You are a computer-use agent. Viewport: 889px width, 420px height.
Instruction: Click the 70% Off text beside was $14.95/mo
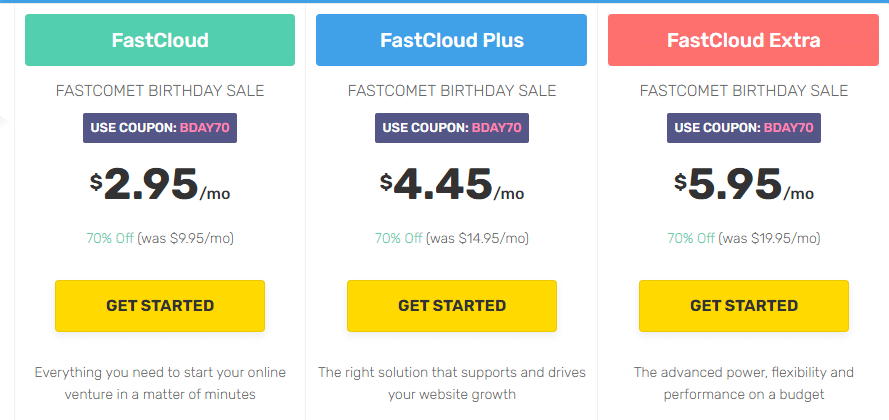coord(398,238)
